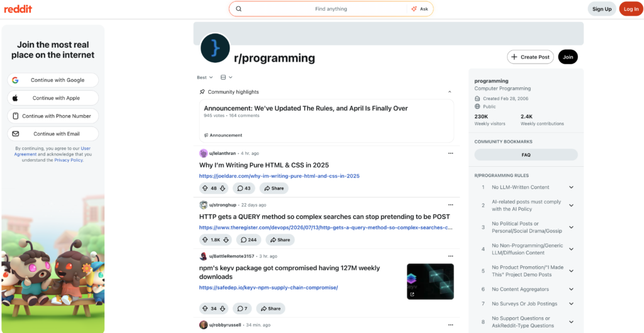
Task: Share the HTML & CSS in 2025 post
Action: [x=274, y=188]
